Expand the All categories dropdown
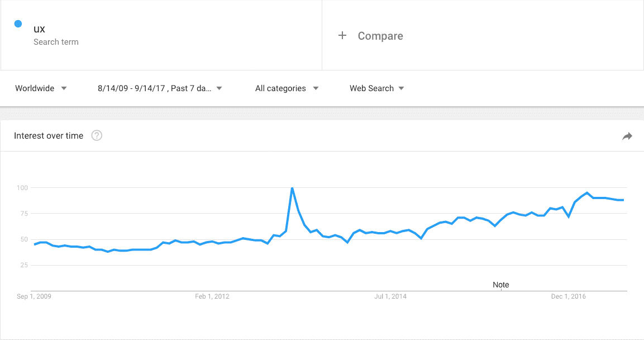The height and width of the screenshot is (340, 644). point(287,88)
